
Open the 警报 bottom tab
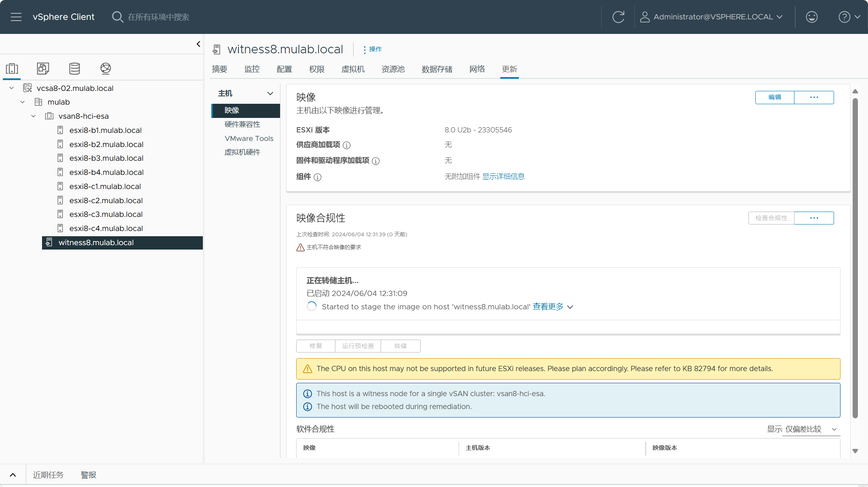(88, 475)
